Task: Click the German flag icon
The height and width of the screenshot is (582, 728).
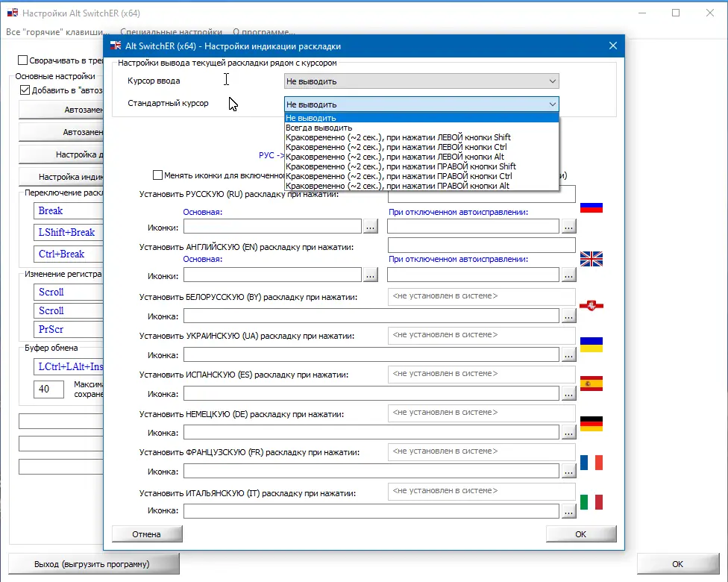Action: coord(591,423)
